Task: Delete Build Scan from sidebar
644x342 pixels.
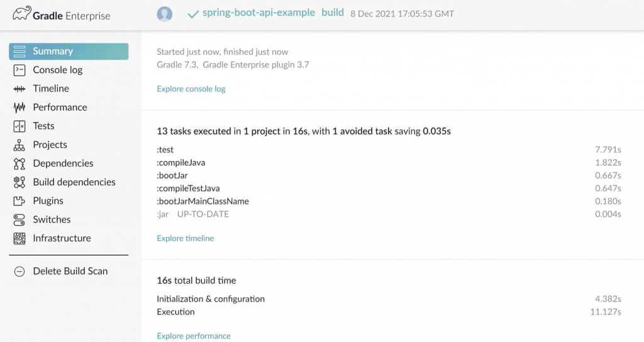Action: (x=70, y=272)
